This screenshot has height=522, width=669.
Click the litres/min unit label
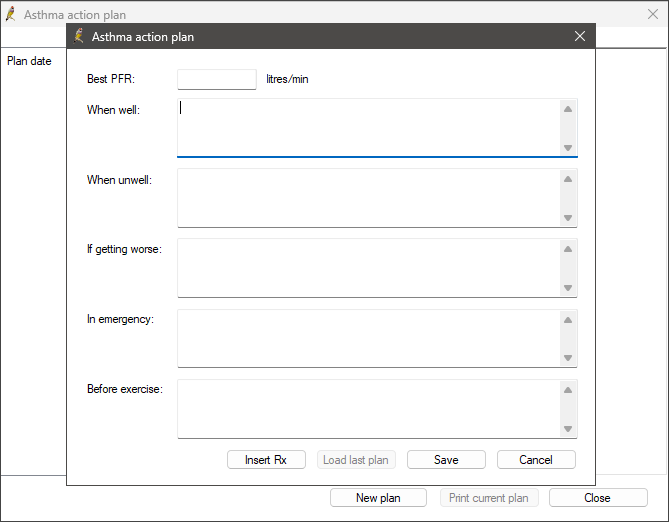[x=287, y=79]
